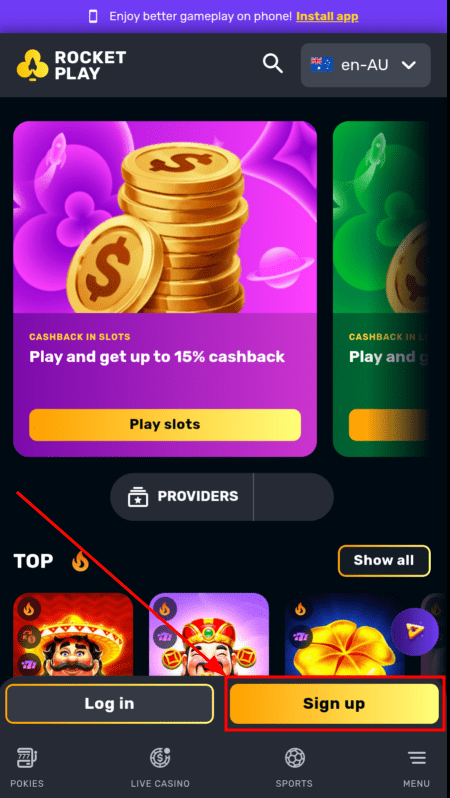This screenshot has height=798, width=450.
Task: Go to the Live Casino tab
Action: tap(160, 768)
